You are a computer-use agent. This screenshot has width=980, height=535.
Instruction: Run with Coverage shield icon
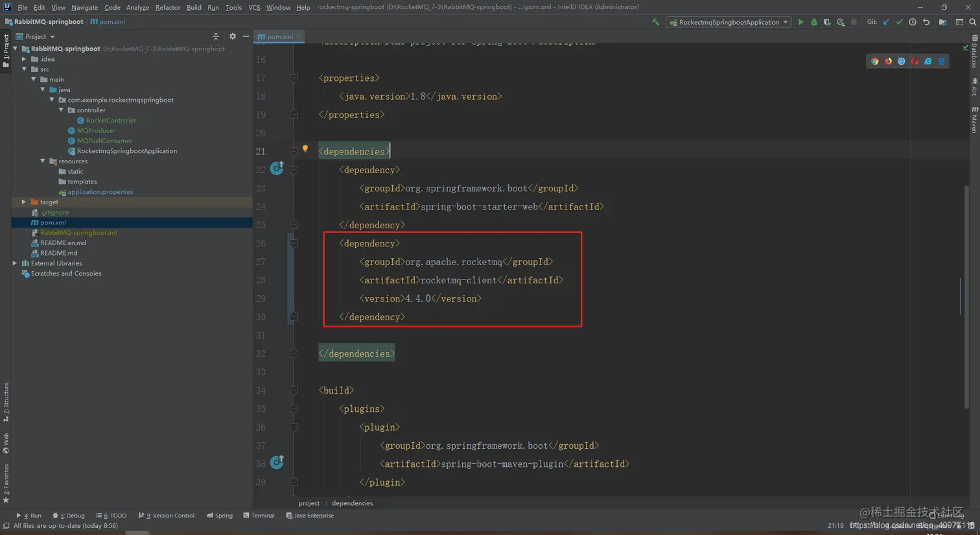(x=827, y=22)
